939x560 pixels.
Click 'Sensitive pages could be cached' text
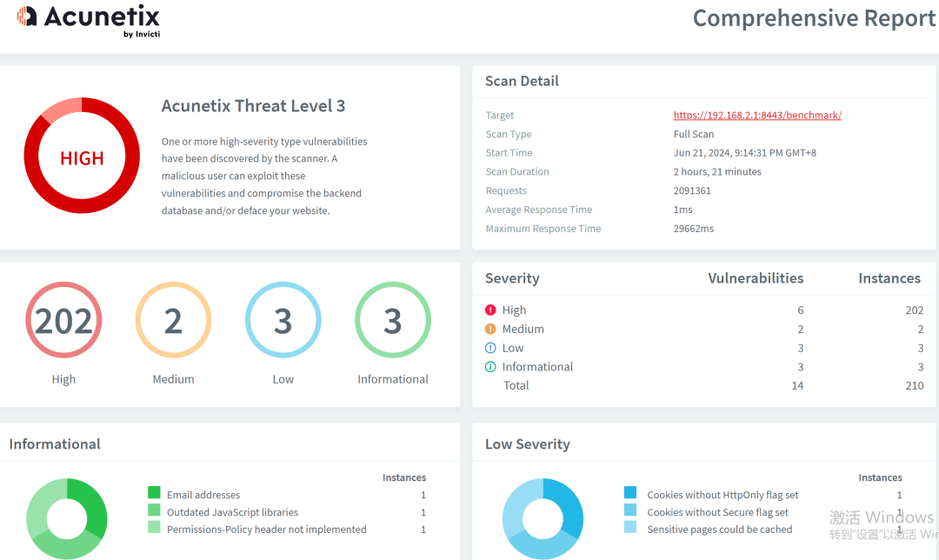coord(719,530)
